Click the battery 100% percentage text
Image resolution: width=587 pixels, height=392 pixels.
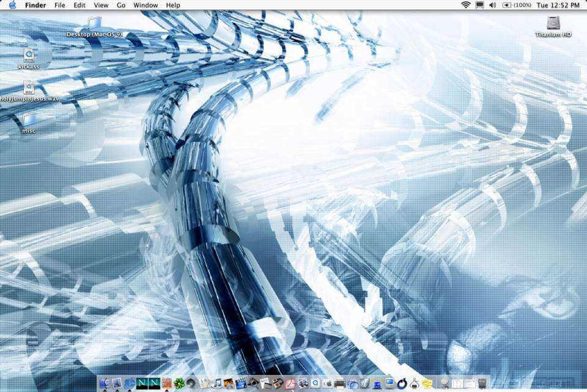pyautogui.click(x=522, y=5)
